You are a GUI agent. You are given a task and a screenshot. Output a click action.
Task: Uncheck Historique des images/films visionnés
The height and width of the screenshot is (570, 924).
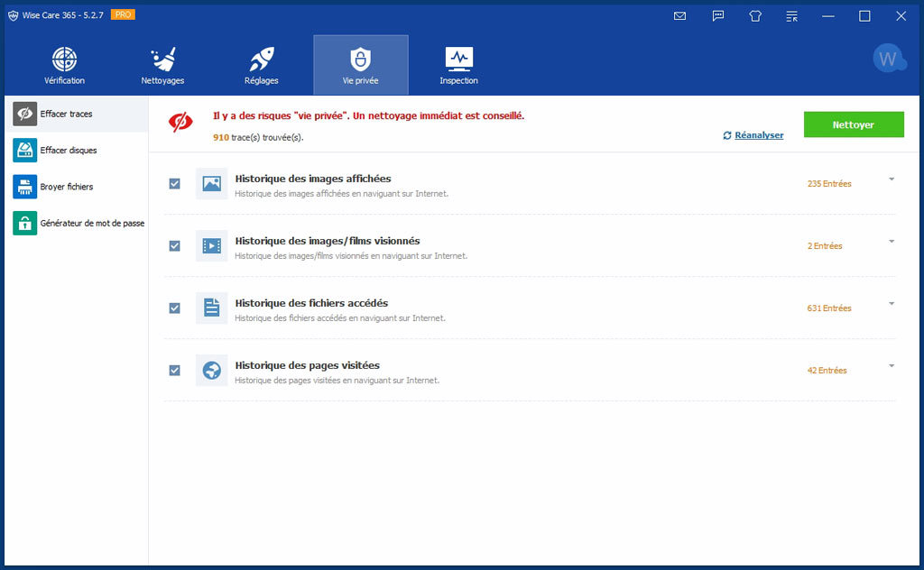[x=174, y=245]
